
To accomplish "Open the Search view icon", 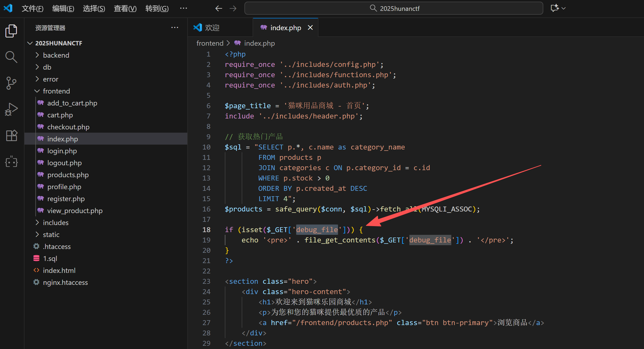I will (x=11, y=57).
